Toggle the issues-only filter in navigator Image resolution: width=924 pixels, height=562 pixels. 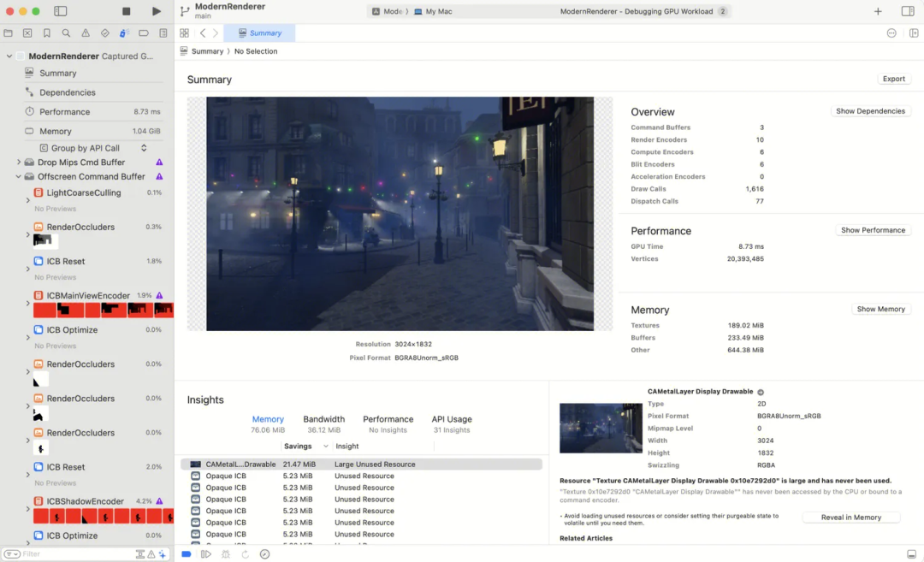[151, 553]
